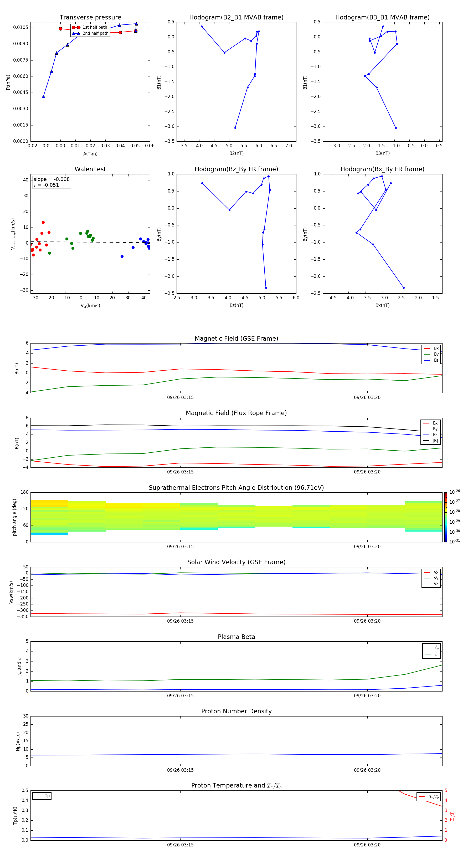Image resolution: width=473 pixels, height=868 pixels.
Task: Click the pitch angle distribution colorbar
Action: 446,517
